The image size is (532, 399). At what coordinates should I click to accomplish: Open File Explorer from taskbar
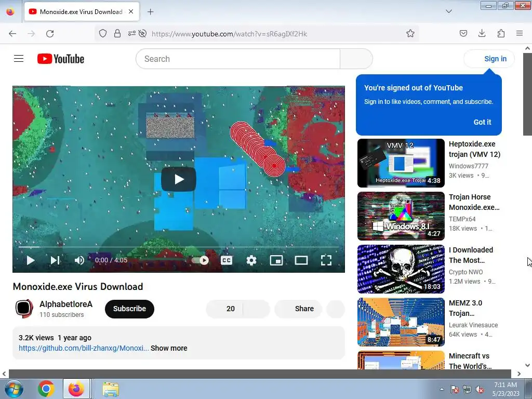click(x=111, y=389)
